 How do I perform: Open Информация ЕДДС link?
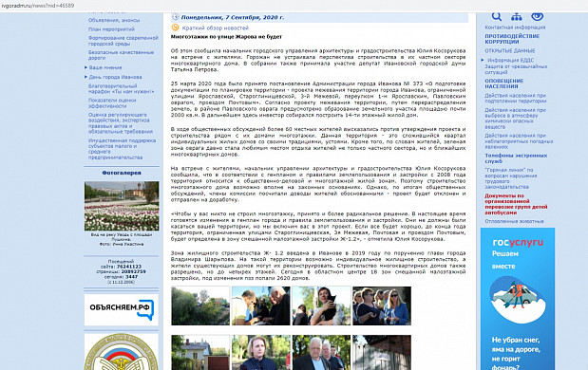point(511,60)
